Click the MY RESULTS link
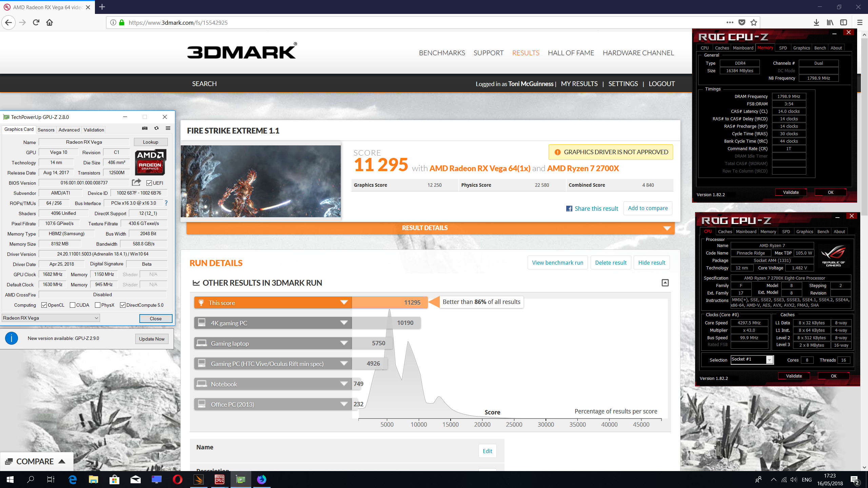 (x=579, y=84)
